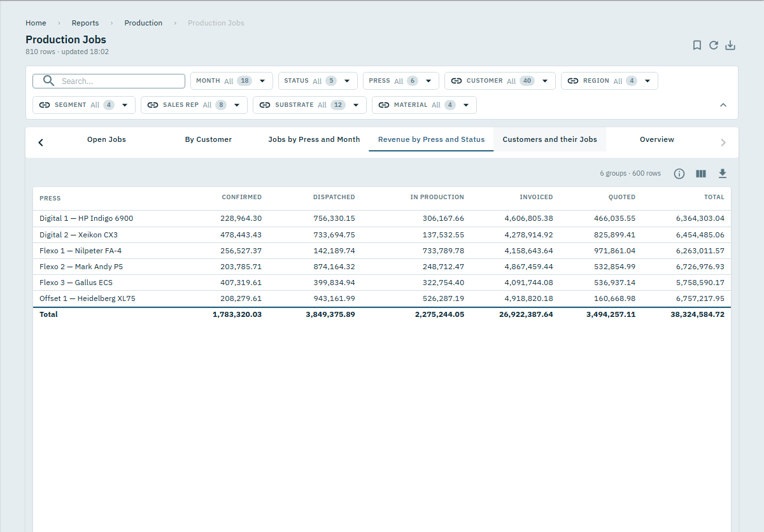Click the '6 groups · 600 rows' label

tap(630, 174)
